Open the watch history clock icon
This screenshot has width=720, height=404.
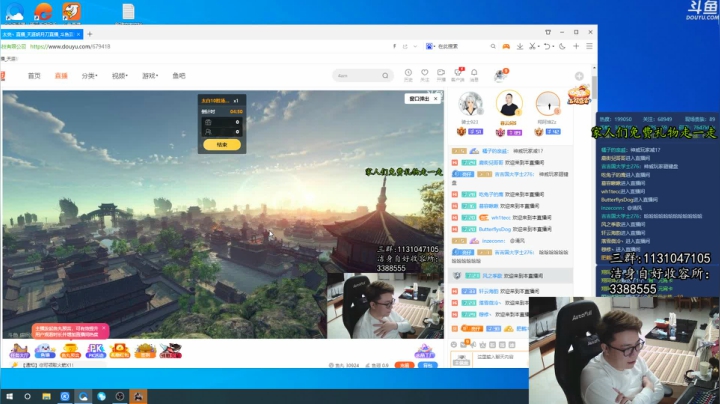[408, 73]
